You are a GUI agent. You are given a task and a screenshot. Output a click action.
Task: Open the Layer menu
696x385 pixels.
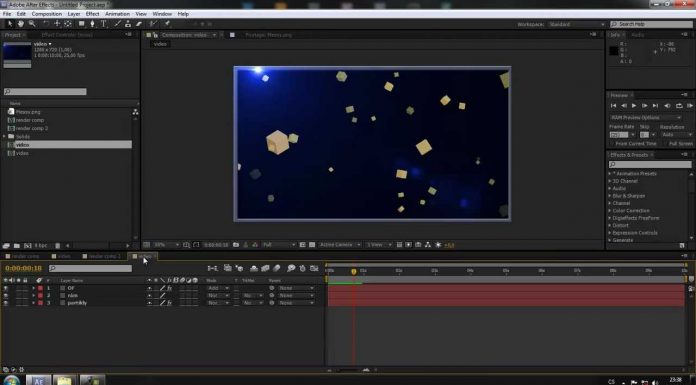[x=74, y=14]
